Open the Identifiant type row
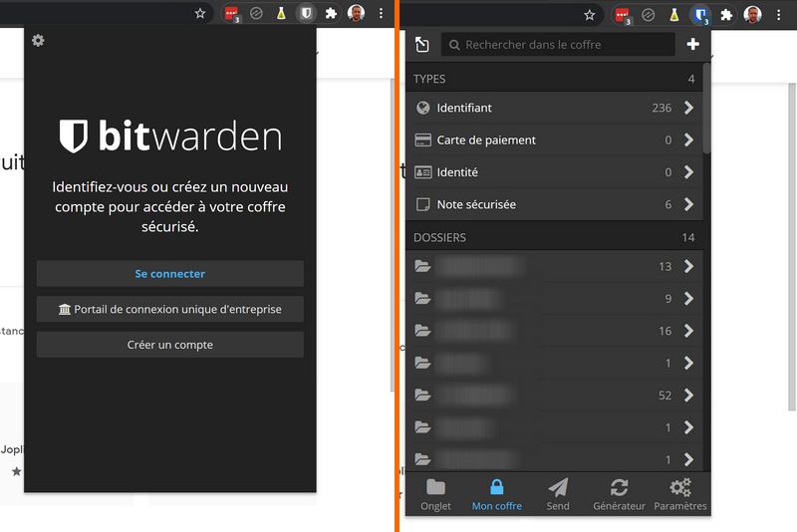 point(554,108)
